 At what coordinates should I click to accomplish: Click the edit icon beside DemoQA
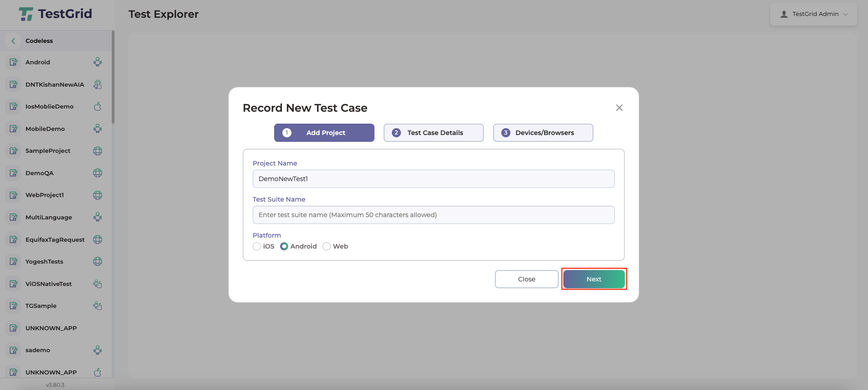coord(14,173)
